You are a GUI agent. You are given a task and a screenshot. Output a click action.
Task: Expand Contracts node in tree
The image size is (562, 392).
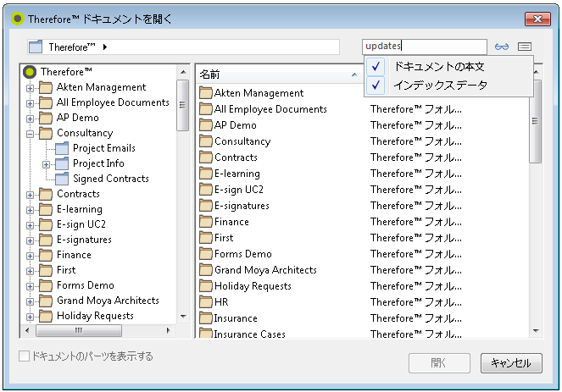coord(31,195)
